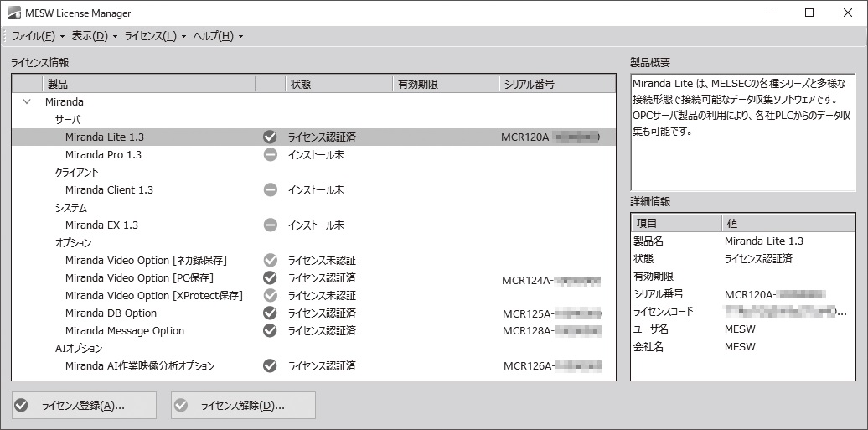
Task: Click the not-installed icon beside Miranda Pro 1.3
Action: coord(270,155)
